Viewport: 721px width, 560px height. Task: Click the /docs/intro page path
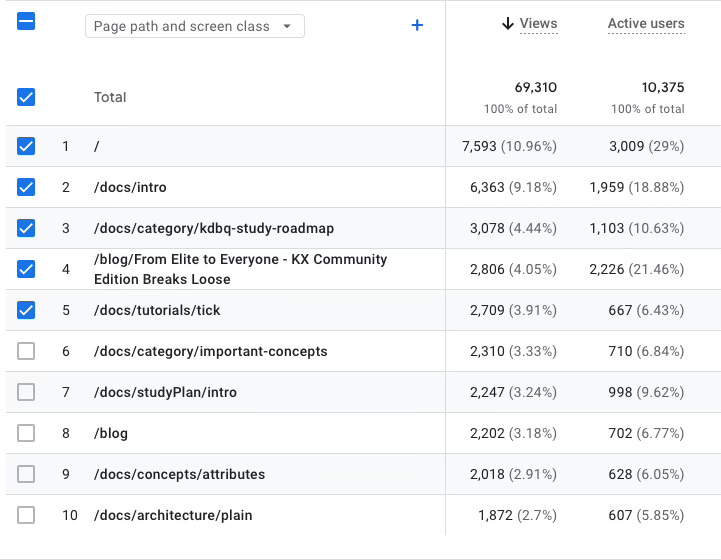[130, 188]
